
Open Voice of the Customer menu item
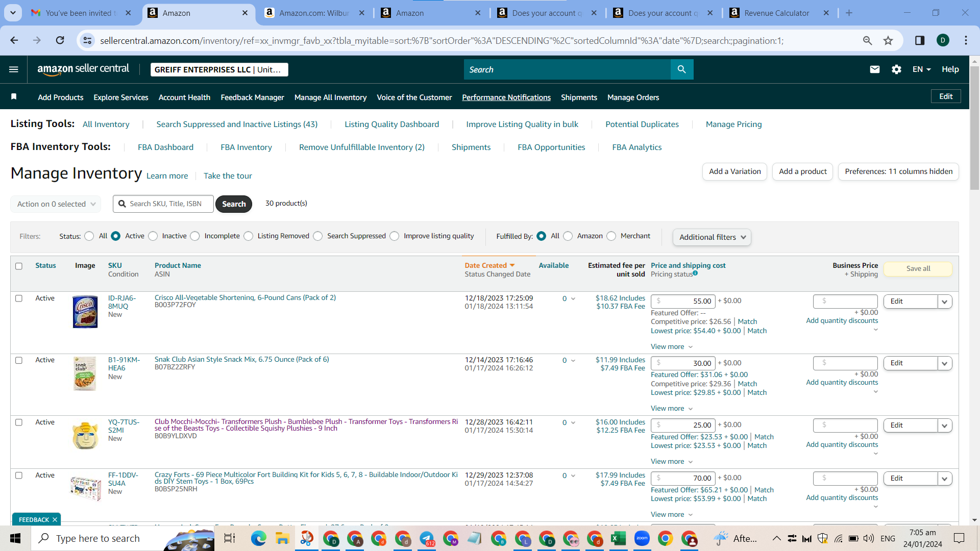(x=414, y=97)
